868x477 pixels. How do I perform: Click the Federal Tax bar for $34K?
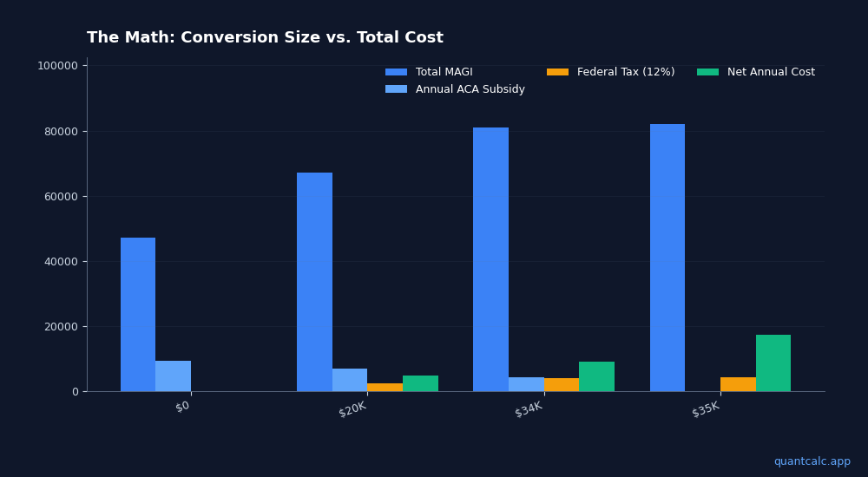point(562,385)
